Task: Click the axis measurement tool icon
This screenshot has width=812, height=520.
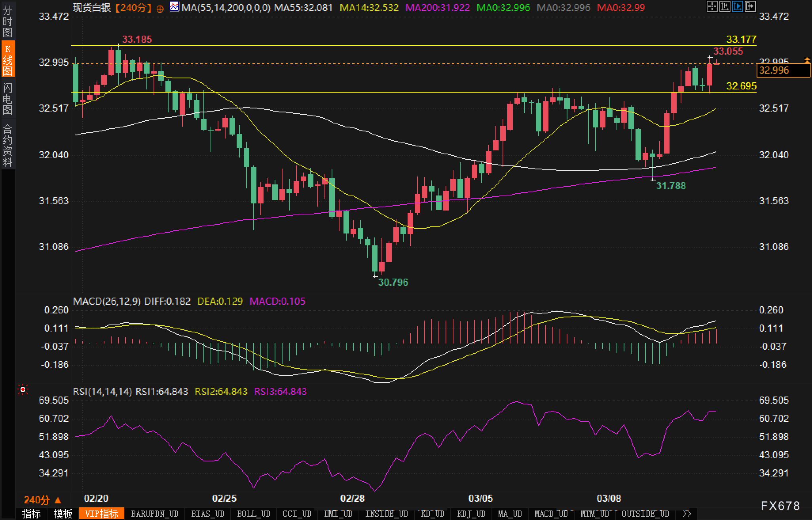Action: click(x=725, y=6)
